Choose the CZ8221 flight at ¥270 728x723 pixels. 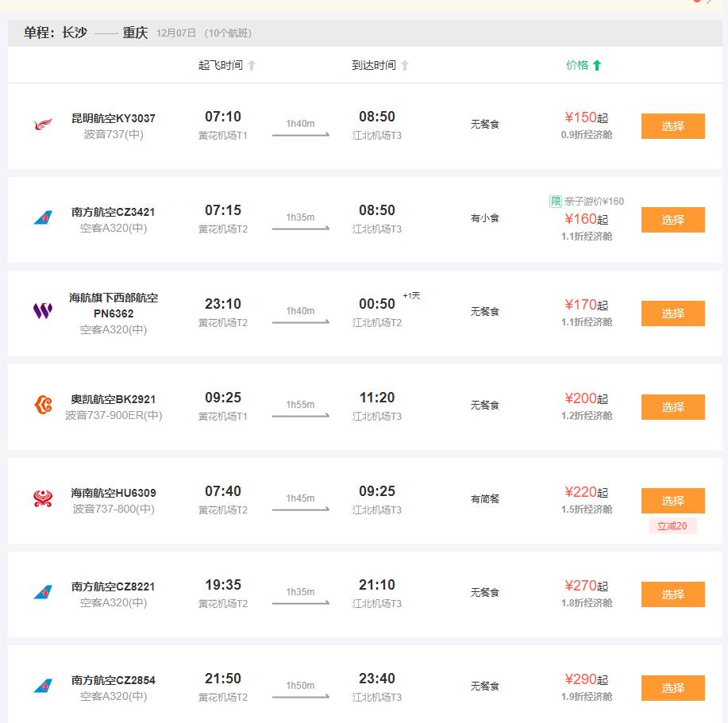coord(672,594)
